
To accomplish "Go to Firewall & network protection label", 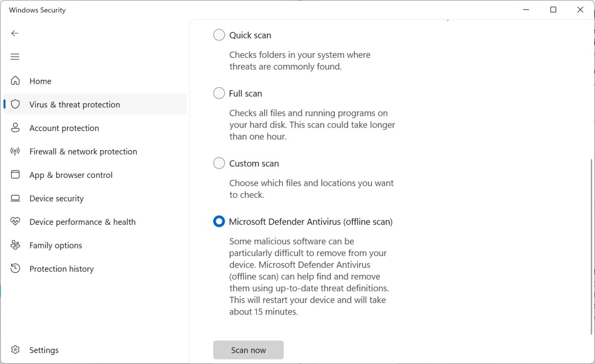I will (83, 152).
